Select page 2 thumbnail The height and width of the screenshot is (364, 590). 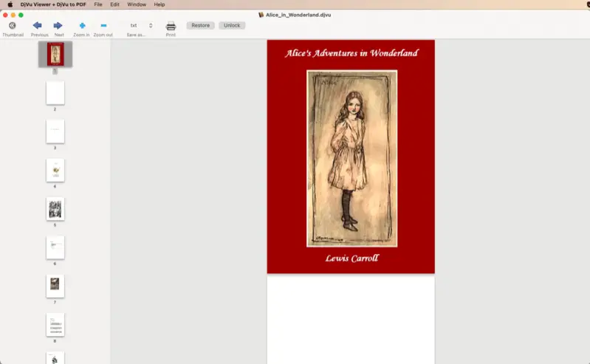click(55, 92)
